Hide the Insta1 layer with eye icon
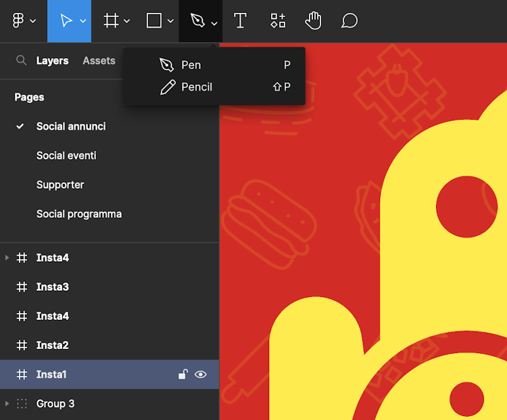The image size is (507, 420). [x=201, y=375]
